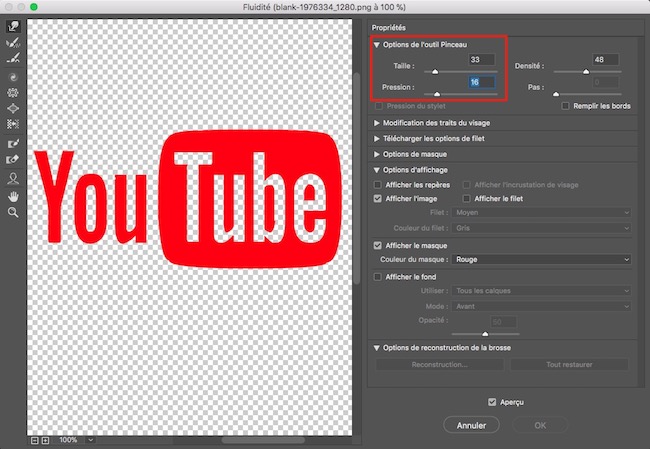Click the green window maximize button
Viewport: 650px width, 449px height.
tap(34, 7)
